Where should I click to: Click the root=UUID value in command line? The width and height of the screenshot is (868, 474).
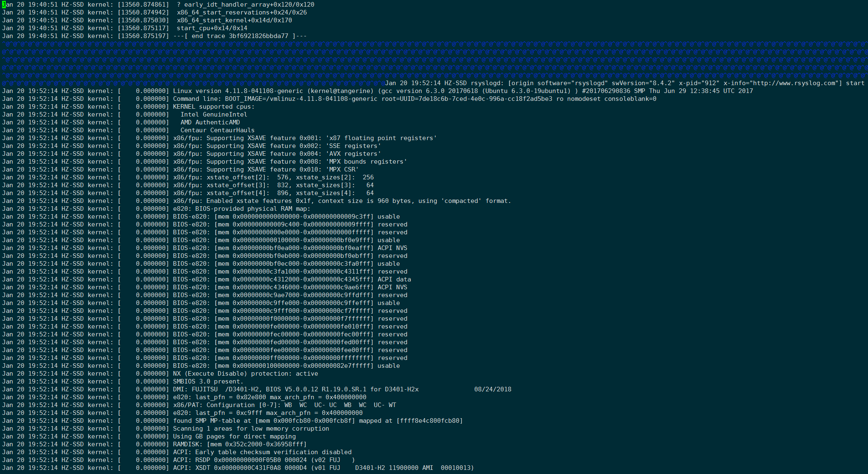[466, 99]
